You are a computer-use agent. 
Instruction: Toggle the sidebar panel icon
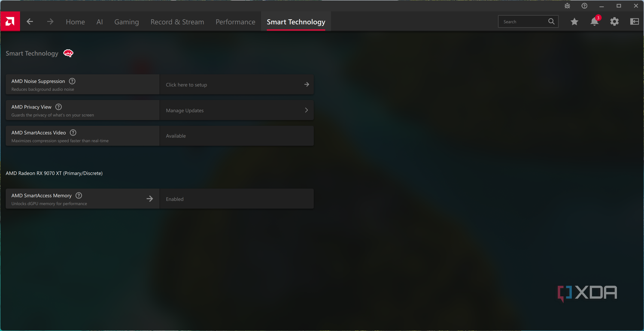635,21
